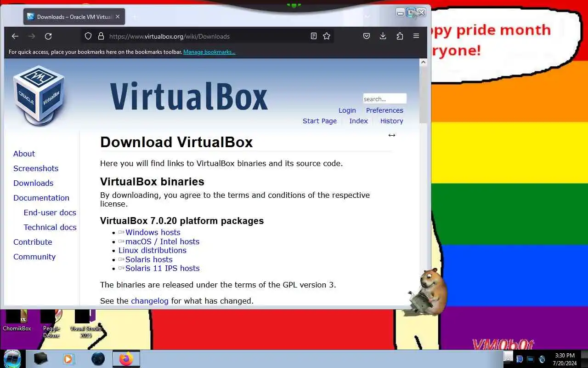Open the shield tracking protection icon

[x=88, y=36]
